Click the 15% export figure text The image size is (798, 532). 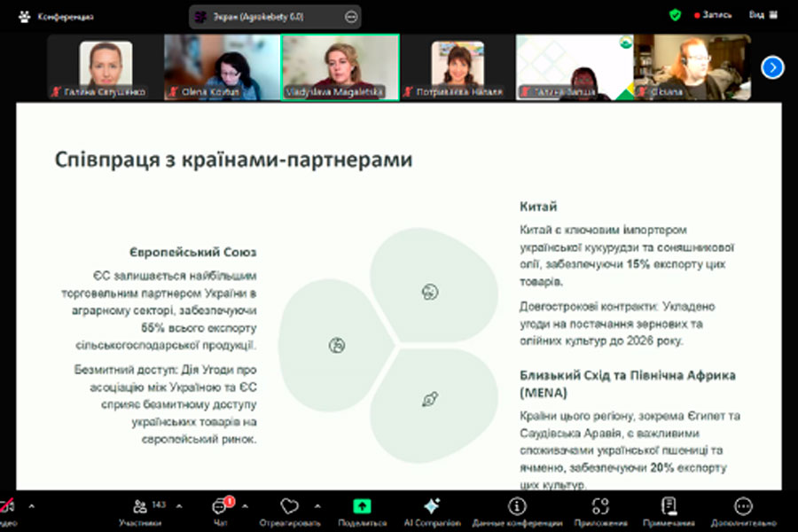[x=638, y=264]
